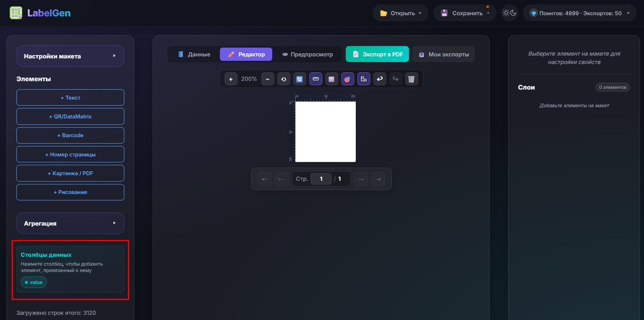Viewport: 644px width, 320px height.
Task: Add a Номер страницы element
Action: click(70, 154)
